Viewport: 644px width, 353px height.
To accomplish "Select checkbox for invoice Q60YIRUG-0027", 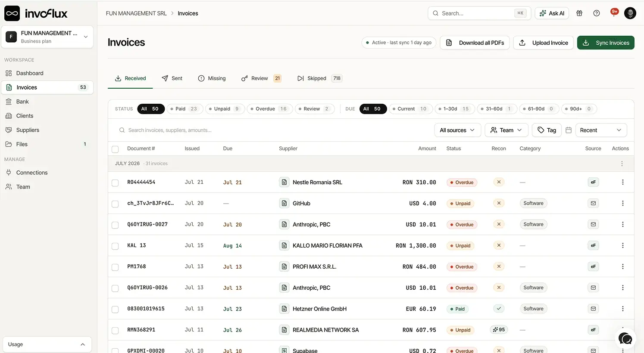I will click(115, 225).
